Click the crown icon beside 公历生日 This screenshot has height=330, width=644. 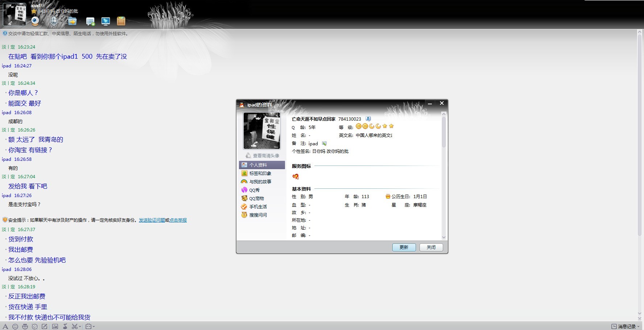pos(388,196)
